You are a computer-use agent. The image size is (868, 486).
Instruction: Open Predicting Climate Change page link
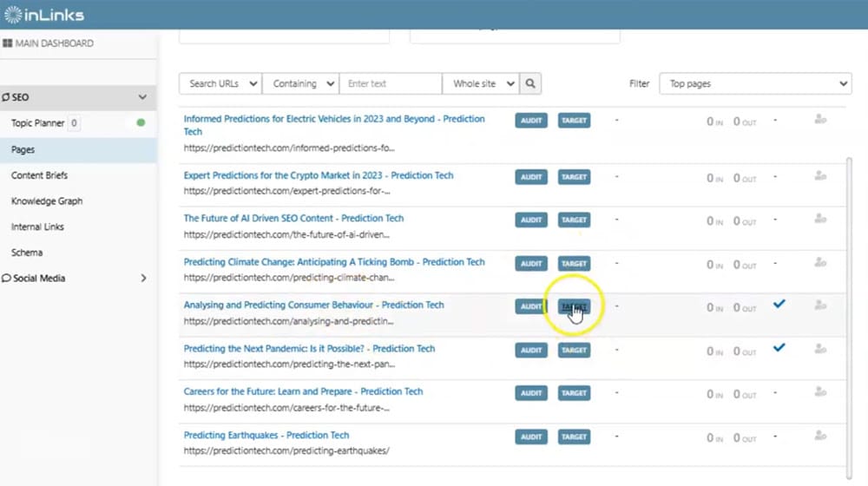click(x=334, y=262)
